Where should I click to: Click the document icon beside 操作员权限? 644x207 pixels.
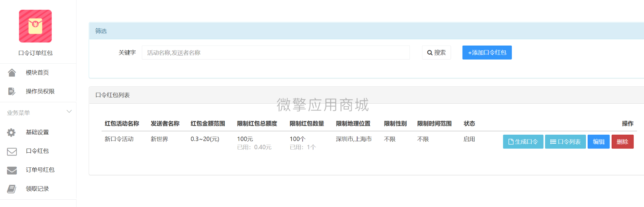[11, 91]
